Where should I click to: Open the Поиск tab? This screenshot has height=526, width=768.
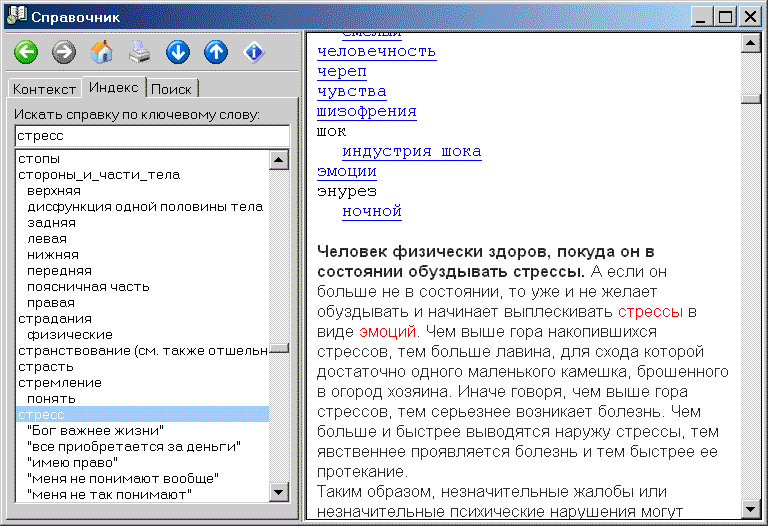click(x=172, y=89)
